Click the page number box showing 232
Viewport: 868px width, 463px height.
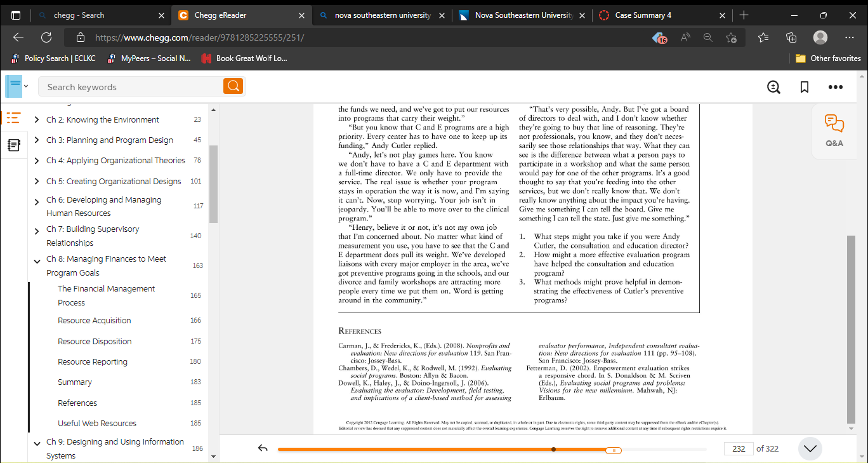coord(739,448)
